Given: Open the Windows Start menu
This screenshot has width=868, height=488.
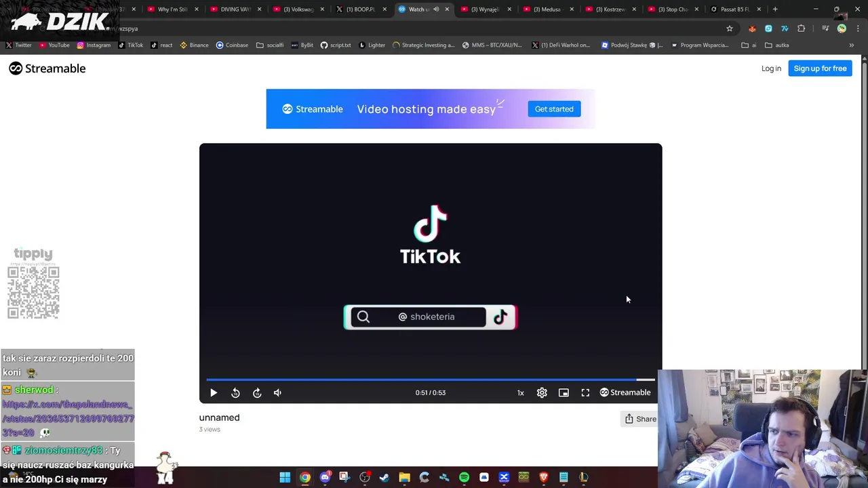Looking at the screenshot, I should point(285,477).
